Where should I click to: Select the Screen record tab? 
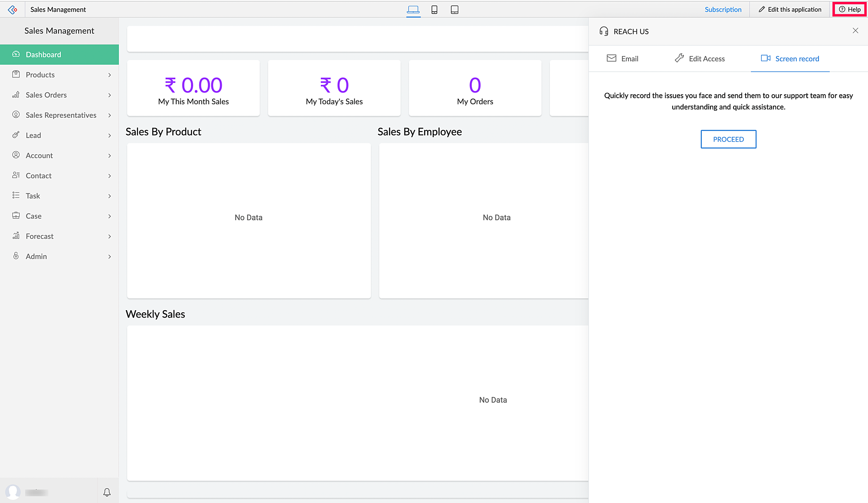point(790,59)
